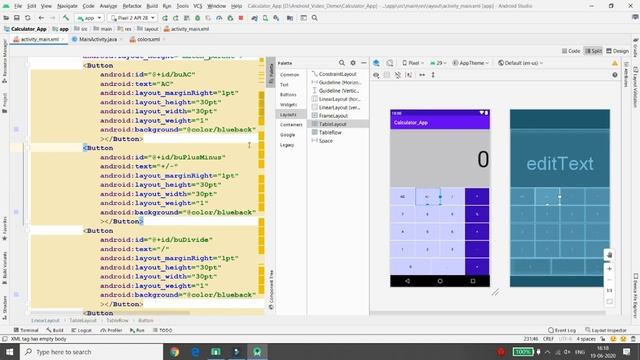The height and width of the screenshot is (360, 640).
Task: Click the Debug bug icon in toolbar
Action: click(x=198, y=18)
